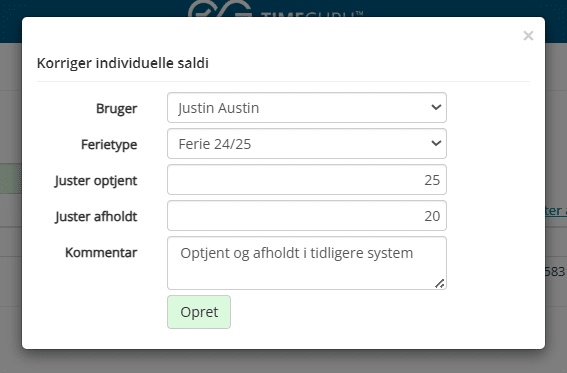
Task: Click the TimeGuru logo in header
Action: (x=275, y=9)
